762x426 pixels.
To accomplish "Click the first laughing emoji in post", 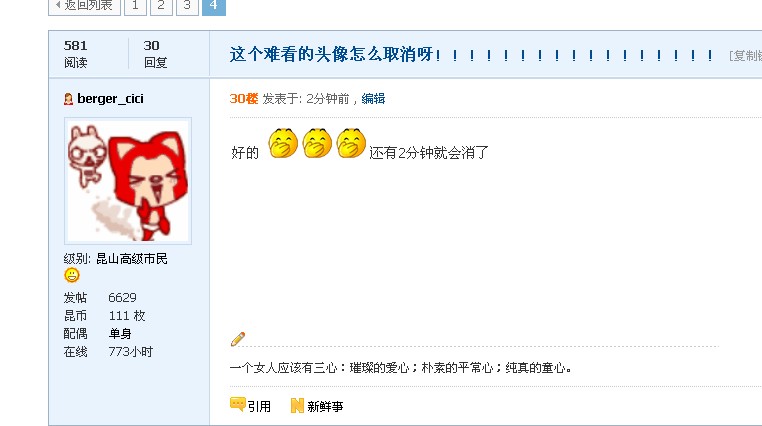I will pos(283,143).
